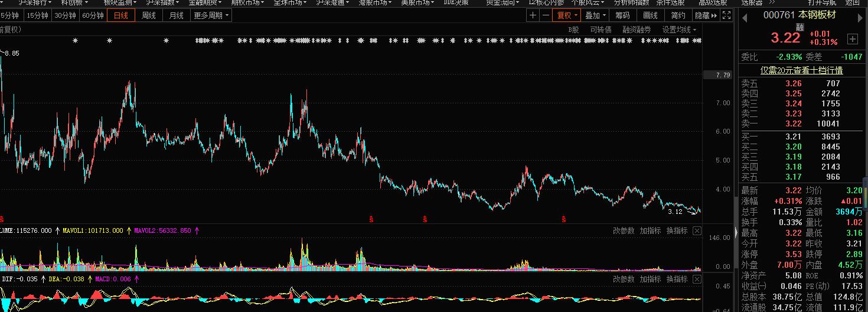
Task: Select the 日线 daily tab
Action: [x=121, y=15]
